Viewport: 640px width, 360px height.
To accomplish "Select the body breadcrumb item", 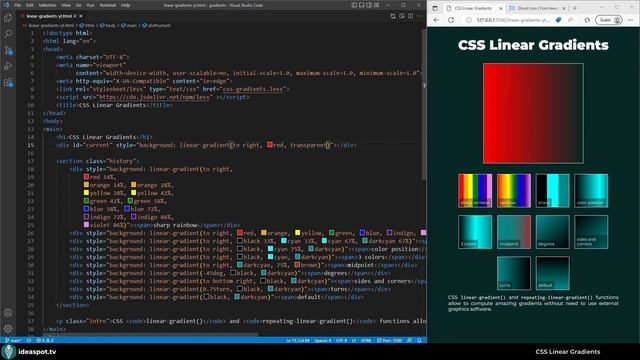I will pyautogui.click(x=108, y=25).
